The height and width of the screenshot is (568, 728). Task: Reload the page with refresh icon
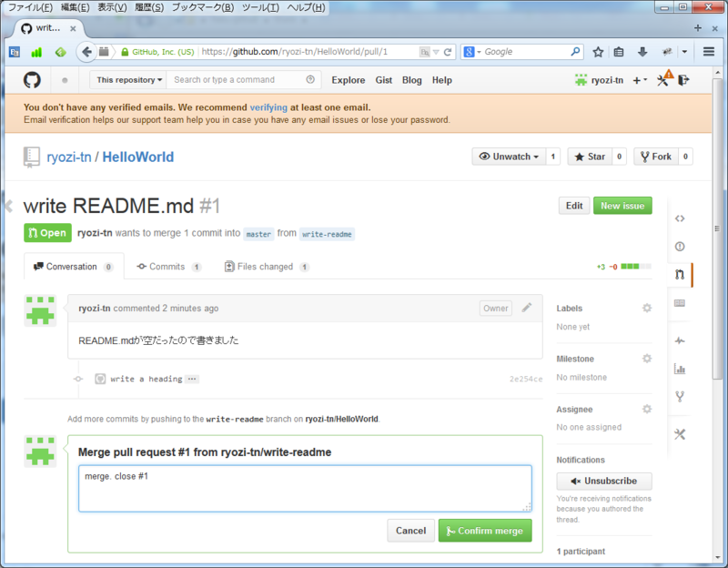click(x=448, y=52)
